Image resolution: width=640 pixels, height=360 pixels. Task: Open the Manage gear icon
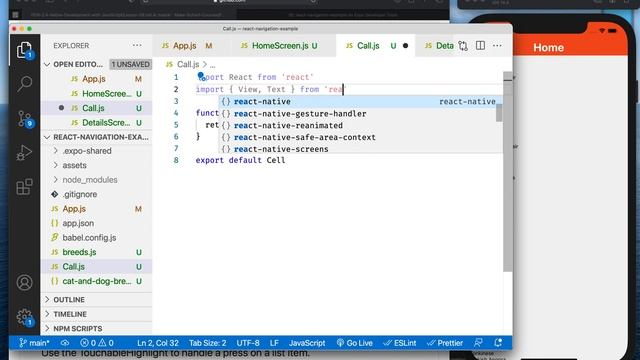(x=24, y=317)
